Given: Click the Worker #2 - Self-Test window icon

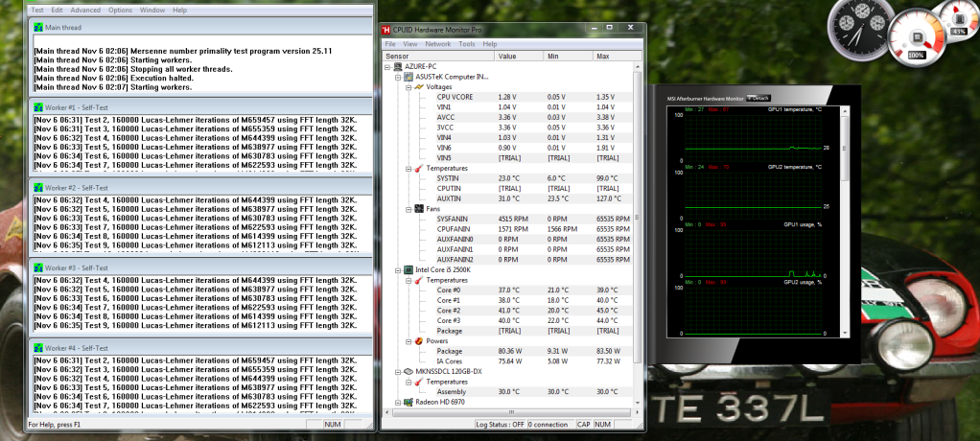Looking at the screenshot, I should pos(38,187).
